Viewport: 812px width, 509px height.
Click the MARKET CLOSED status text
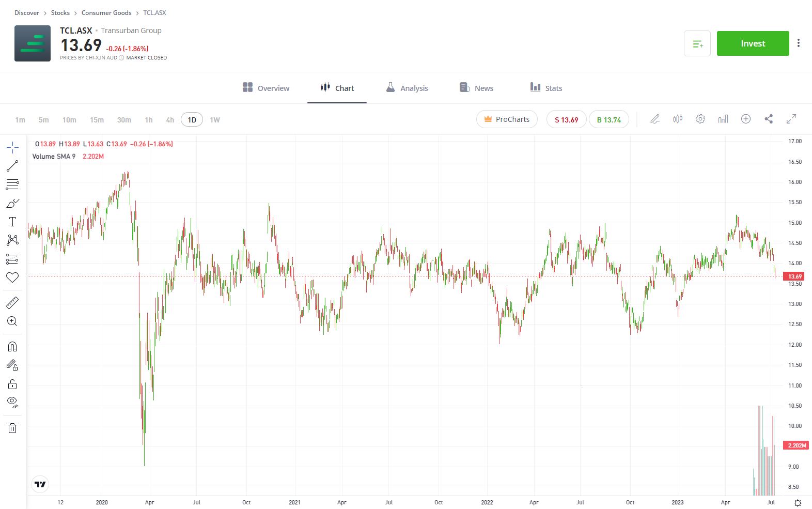click(147, 58)
